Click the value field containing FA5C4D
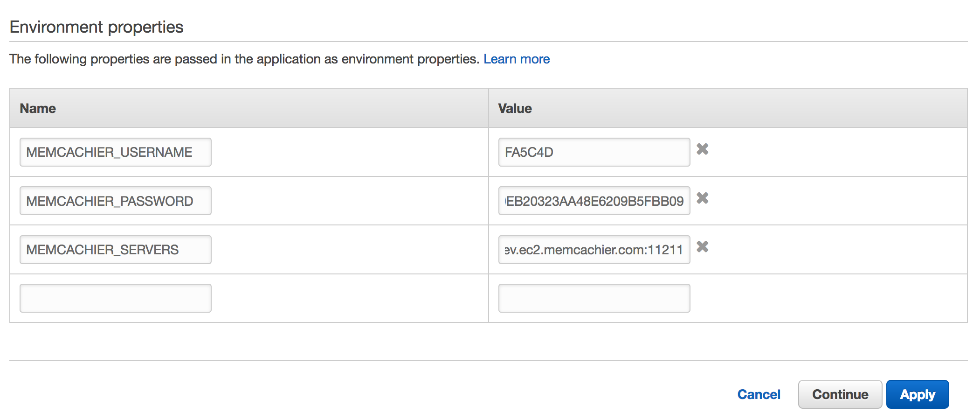This screenshot has width=980, height=420. [x=594, y=152]
